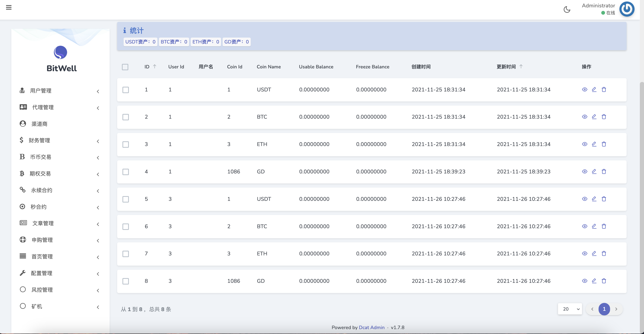Open the Dcat Admin footer link
Screen dimensions: 644x334
[372, 327]
